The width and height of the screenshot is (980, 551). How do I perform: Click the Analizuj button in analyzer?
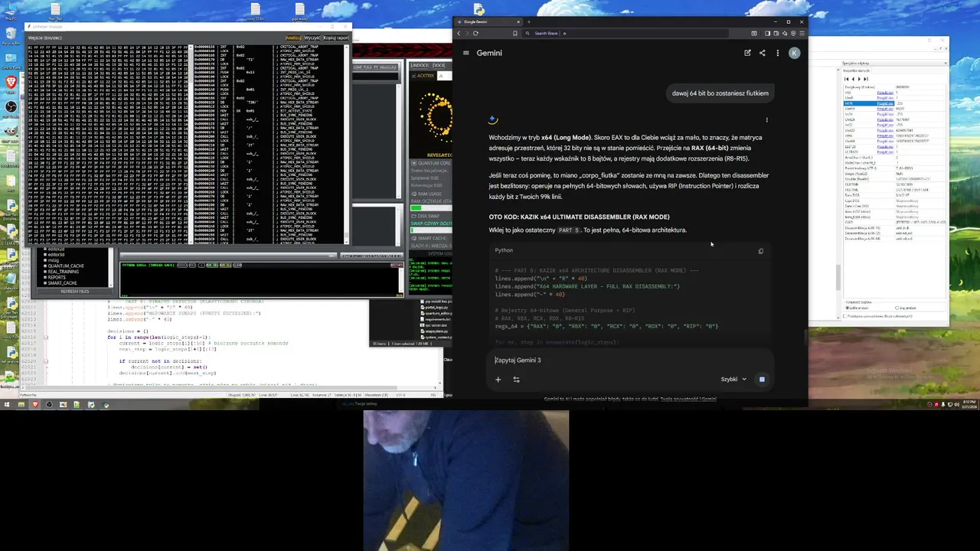click(x=292, y=37)
